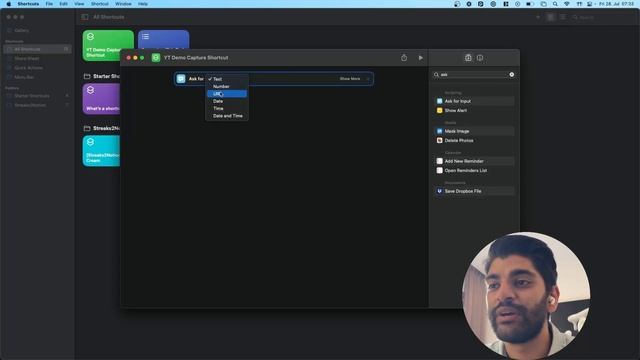The image size is (640, 360).
Task: Select All Shortcuts in the sidebar
Action: [x=37, y=49]
